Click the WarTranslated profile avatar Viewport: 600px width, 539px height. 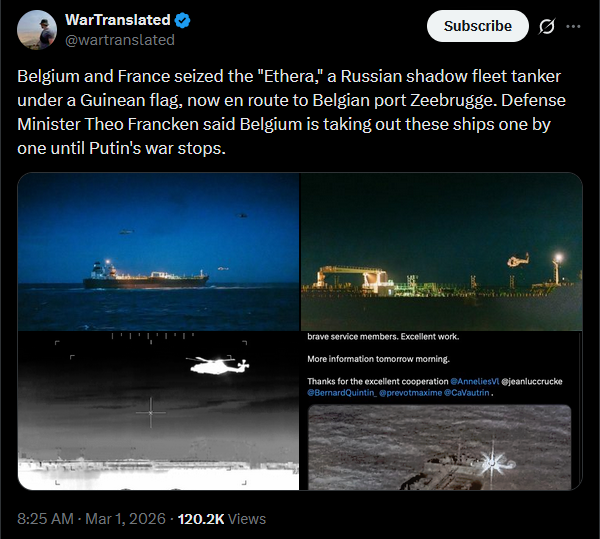coord(37,29)
